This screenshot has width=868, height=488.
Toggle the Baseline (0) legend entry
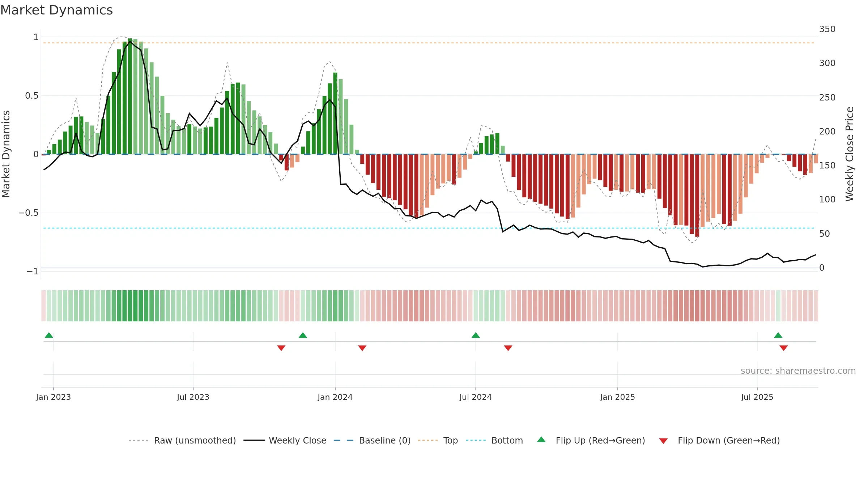pyautogui.click(x=372, y=440)
